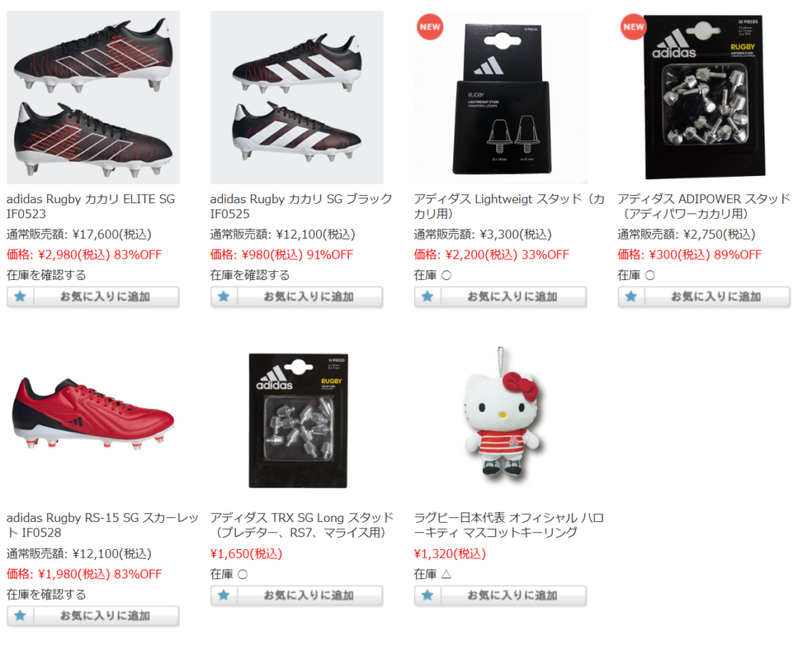Open ラグビー日本代表 ハローキティ product title
The height and width of the screenshot is (645, 812).
tap(508, 525)
